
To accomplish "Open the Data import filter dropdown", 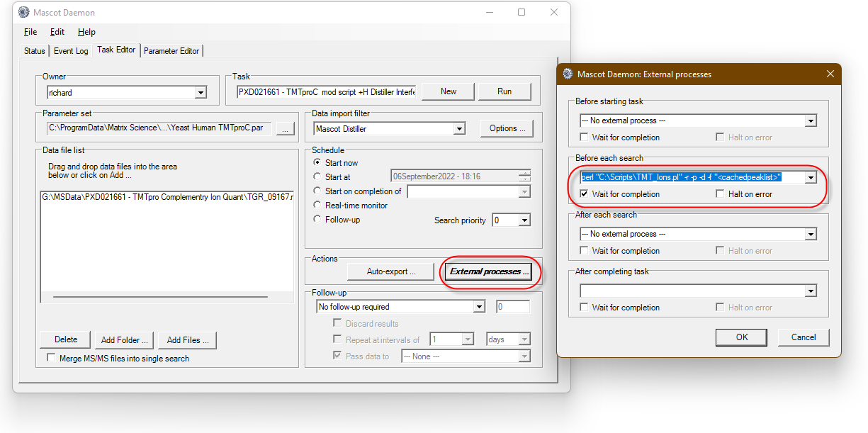I will [x=459, y=129].
